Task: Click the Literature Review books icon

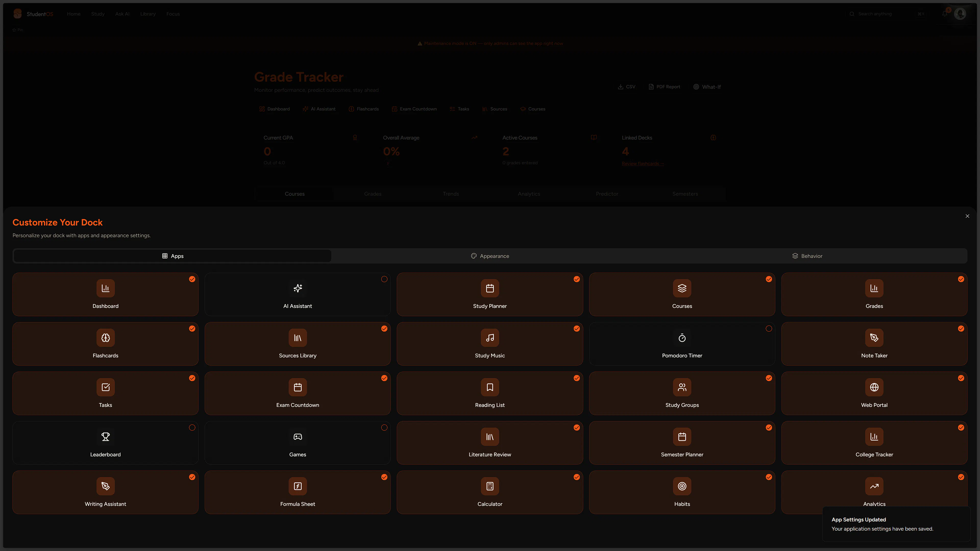Action: 490,436
